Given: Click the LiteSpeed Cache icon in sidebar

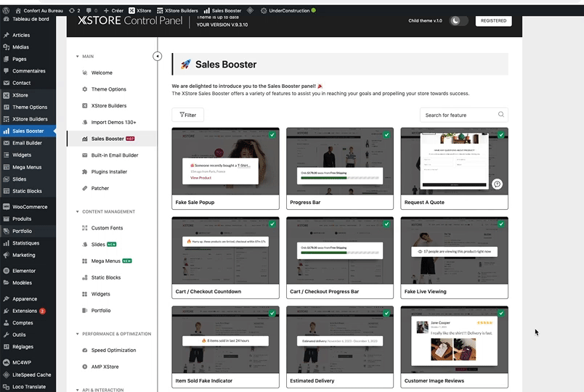Looking at the screenshot, I should (6, 375).
